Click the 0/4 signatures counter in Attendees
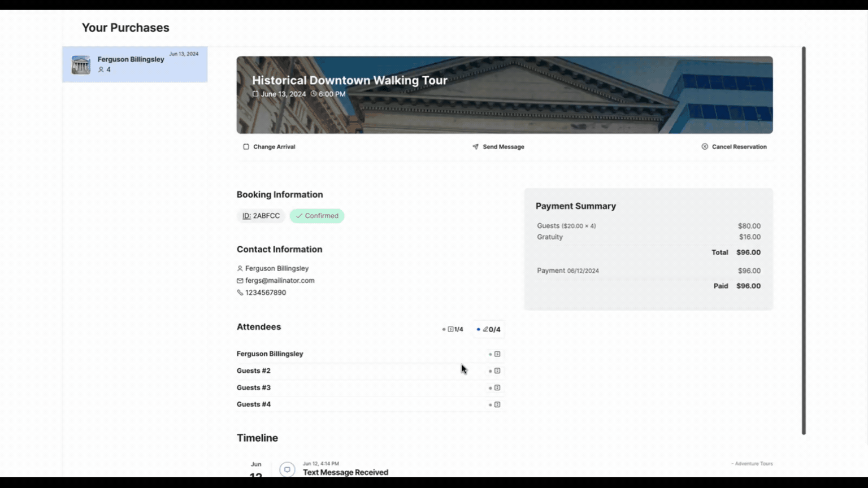 489,329
